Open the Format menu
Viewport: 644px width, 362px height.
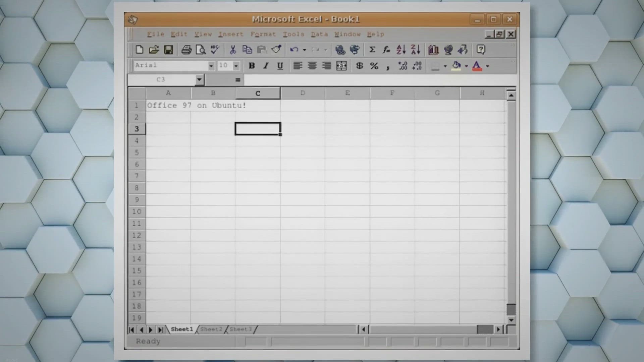pyautogui.click(x=263, y=34)
